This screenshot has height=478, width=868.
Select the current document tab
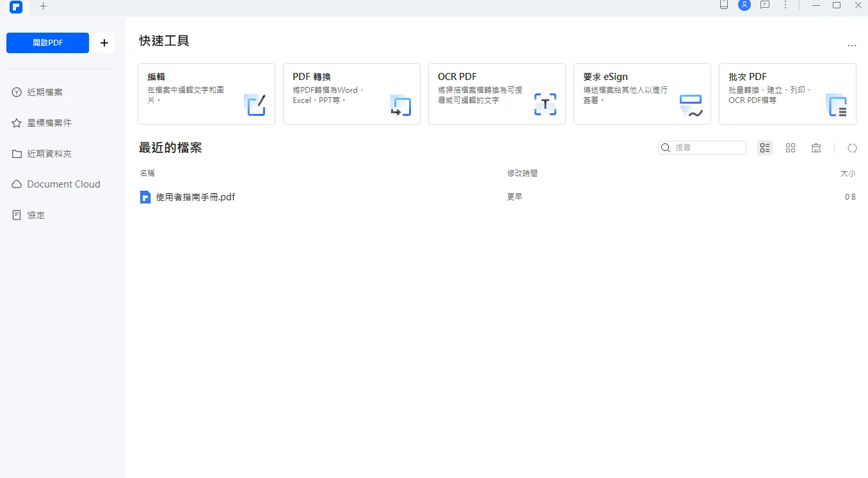(15, 7)
